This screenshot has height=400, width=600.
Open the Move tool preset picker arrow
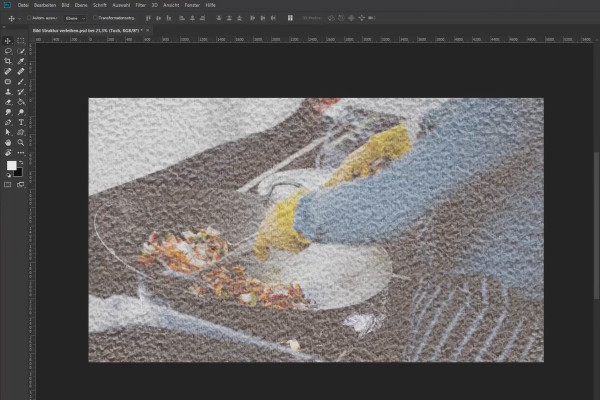point(20,18)
